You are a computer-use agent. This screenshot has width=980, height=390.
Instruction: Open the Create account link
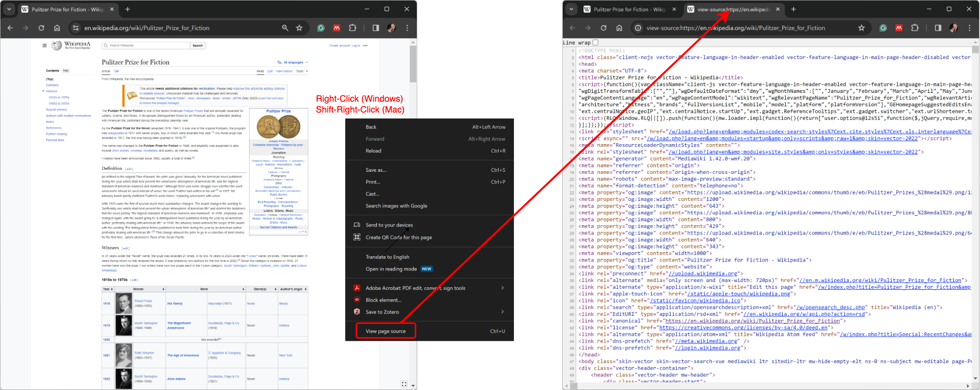[x=339, y=45]
